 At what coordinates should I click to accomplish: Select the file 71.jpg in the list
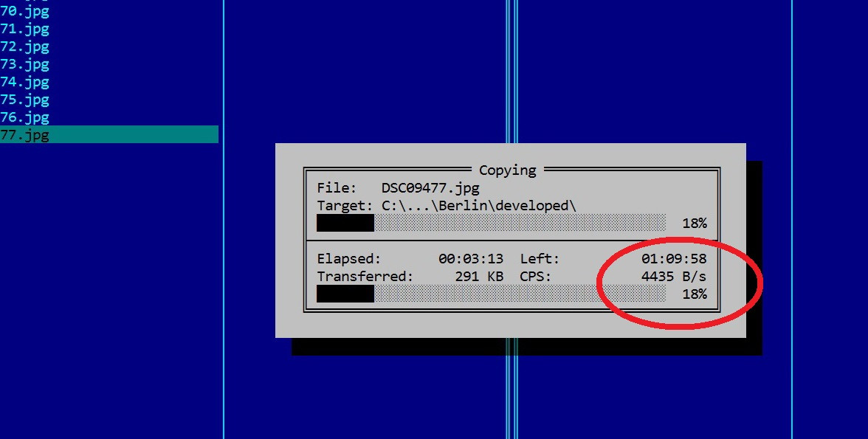[109, 28]
